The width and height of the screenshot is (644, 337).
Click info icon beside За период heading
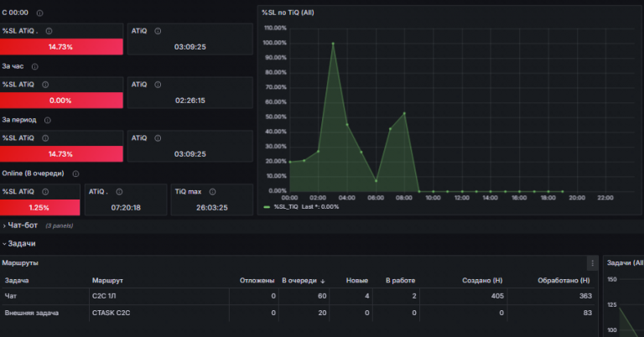point(48,120)
